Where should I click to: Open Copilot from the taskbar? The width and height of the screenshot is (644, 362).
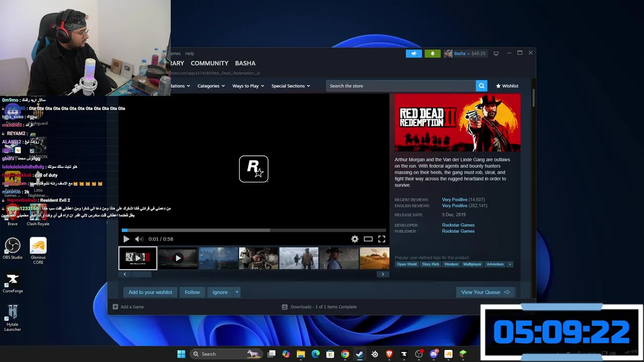click(x=286, y=354)
